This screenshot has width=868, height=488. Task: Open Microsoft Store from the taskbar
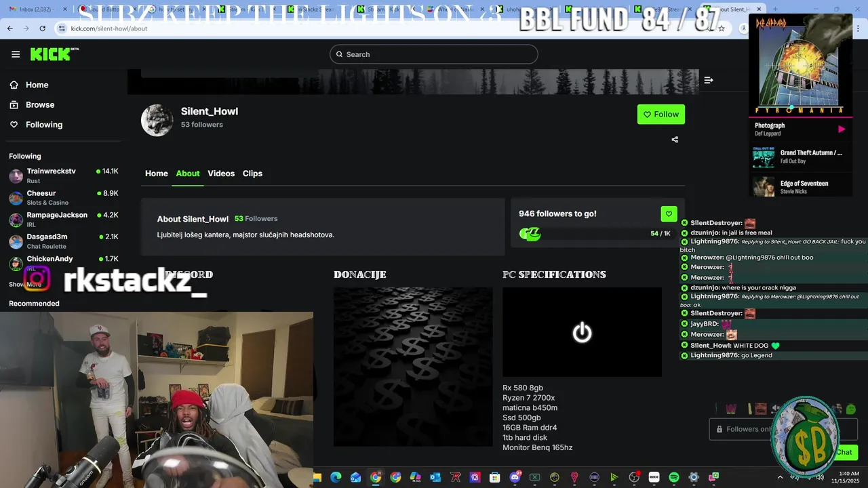tap(494, 477)
